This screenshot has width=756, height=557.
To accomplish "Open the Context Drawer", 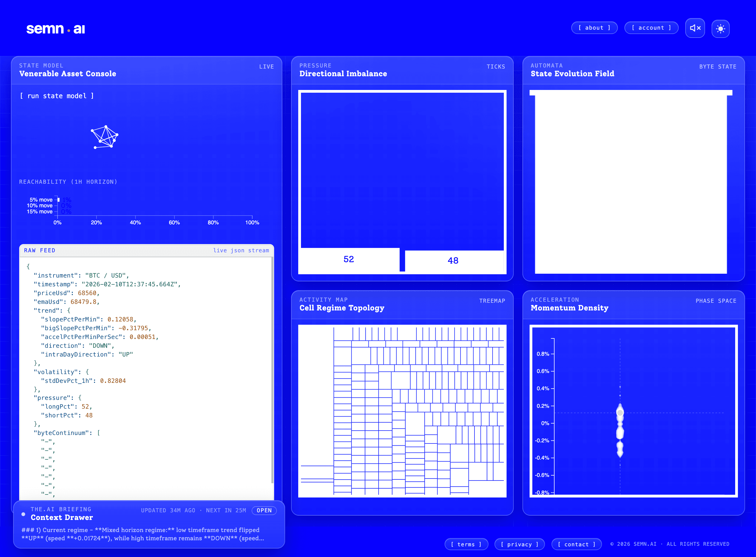I will [x=264, y=510].
